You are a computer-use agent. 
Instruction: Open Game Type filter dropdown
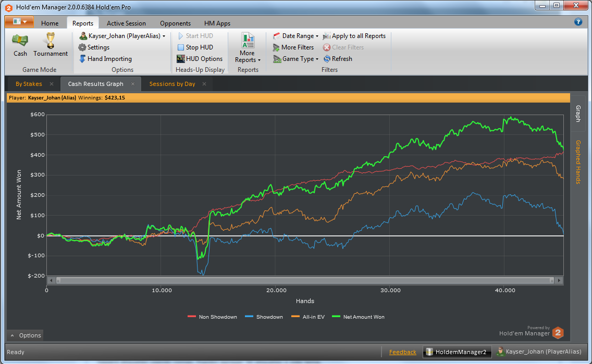296,59
